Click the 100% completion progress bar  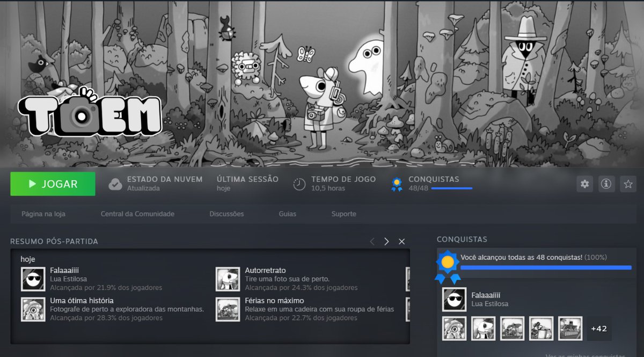[546, 267]
